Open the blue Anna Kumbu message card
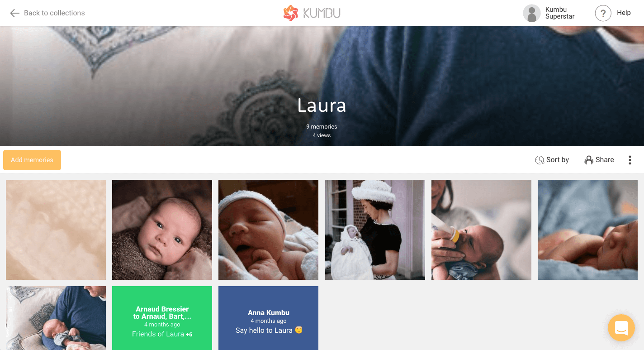Viewport: 644px width, 350px height. (x=268, y=318)
